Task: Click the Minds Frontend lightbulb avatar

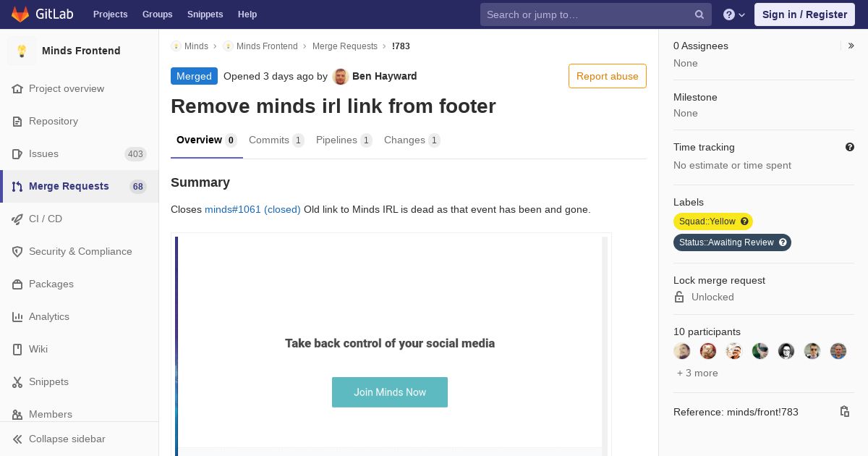Action: (x=22, y=51)
